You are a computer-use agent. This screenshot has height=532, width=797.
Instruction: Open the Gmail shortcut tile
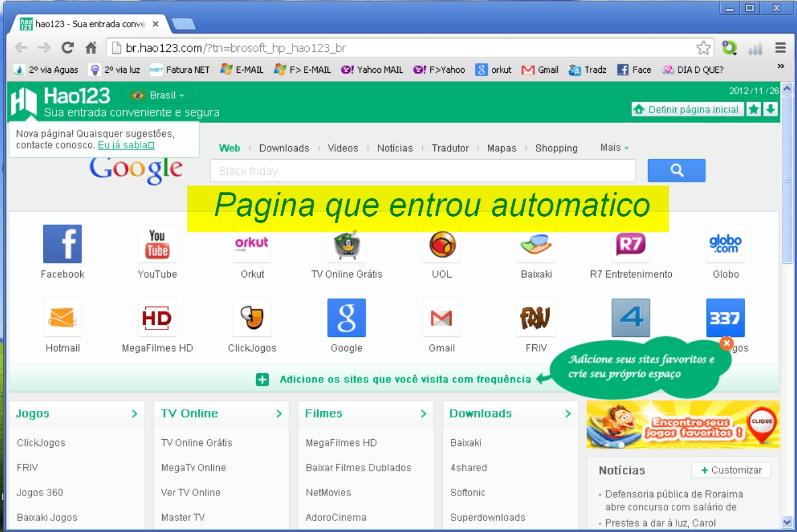click(442, 317)
